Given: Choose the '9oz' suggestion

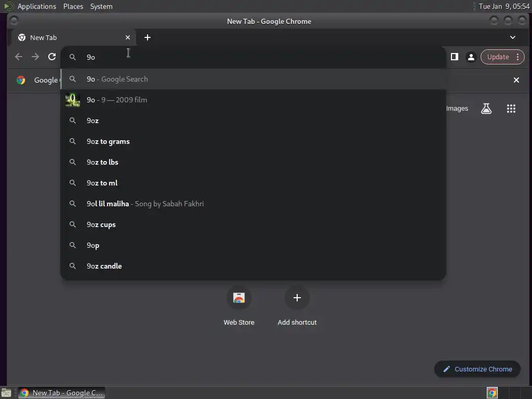Looking at the screenshot, I should 253,121.
